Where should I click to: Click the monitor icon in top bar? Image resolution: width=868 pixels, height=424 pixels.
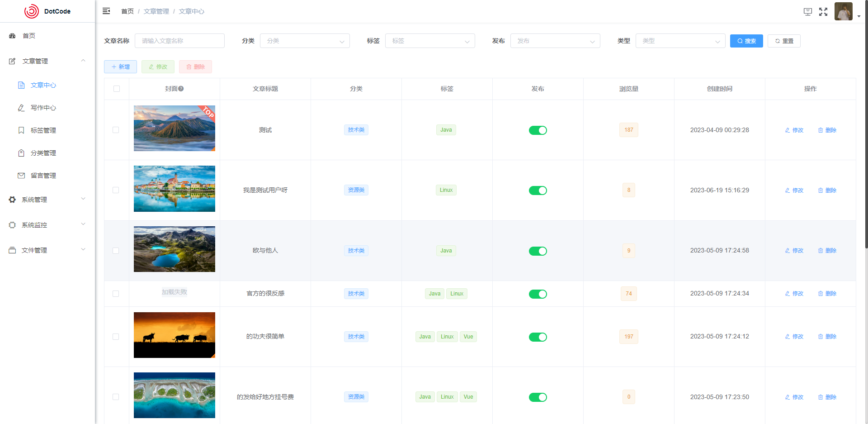click(x=807, y=12)
